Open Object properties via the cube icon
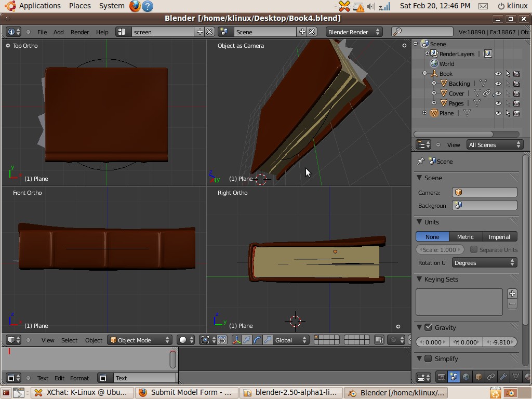The height and width of the screenshot is (399, 532). (x=479, y=378)
